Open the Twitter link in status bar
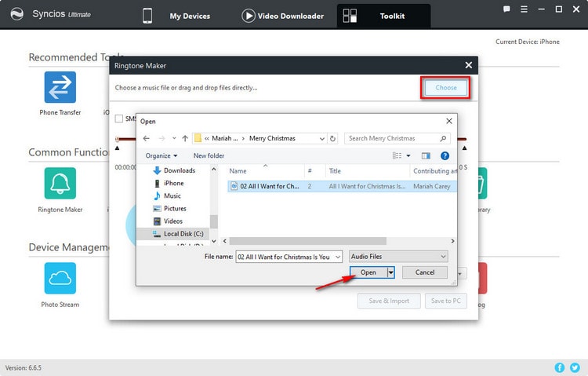The height and width of the screenshot is (376, 588). [575, 367]
